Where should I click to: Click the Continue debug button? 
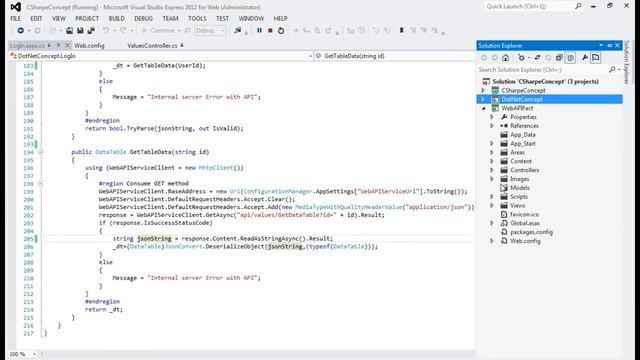[x=159, y=31]
